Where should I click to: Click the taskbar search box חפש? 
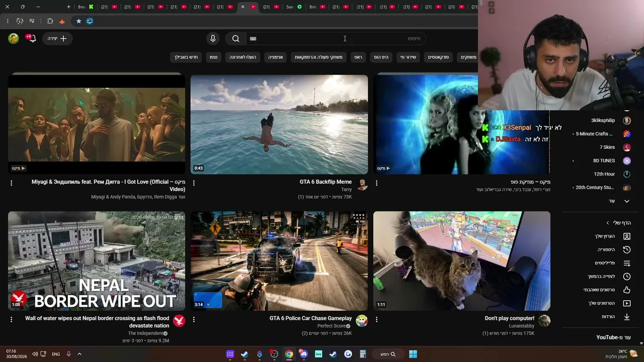tap(387, 354)
